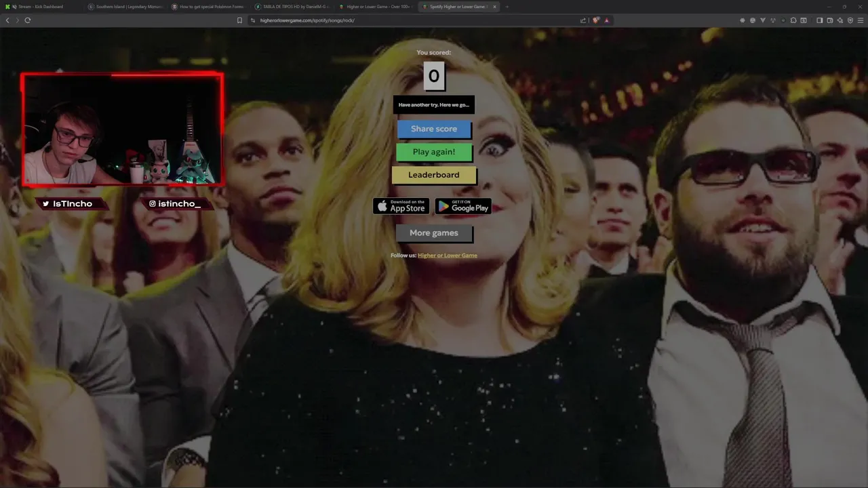Viewport: 868px width, 488px height.
Task: Open Brave Shields lion icon
Action: [x=596, y=20]
